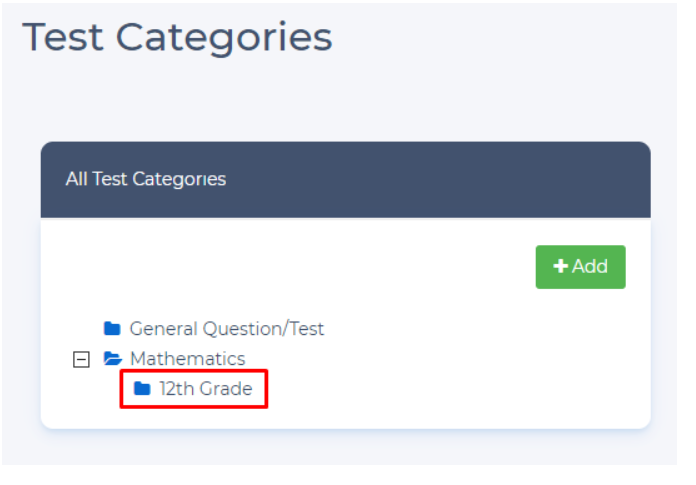Click "Grade" in the highlighted subcategory

(x=225, y=389)
